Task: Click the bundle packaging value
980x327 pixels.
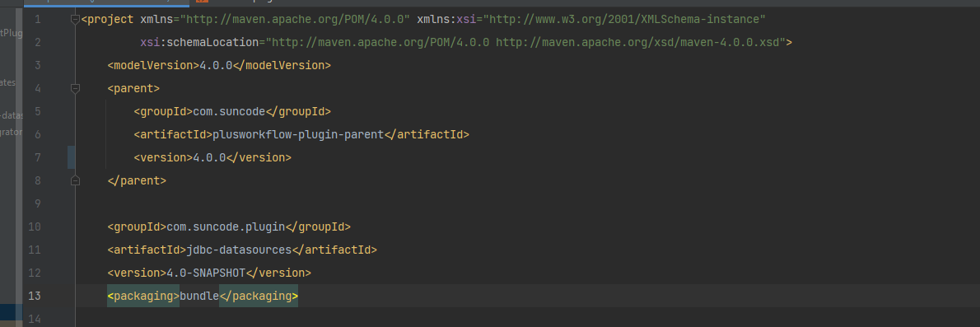Action: click(x=199, y=296)
